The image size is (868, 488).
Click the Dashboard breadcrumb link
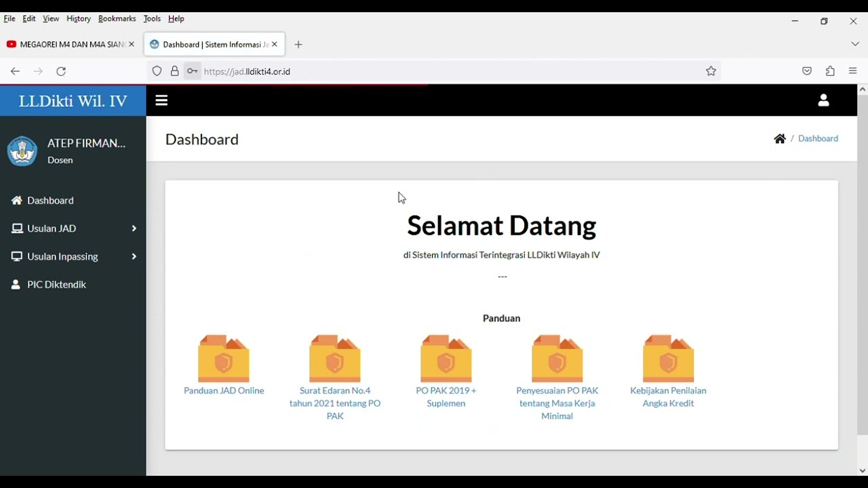coord(818,138)
